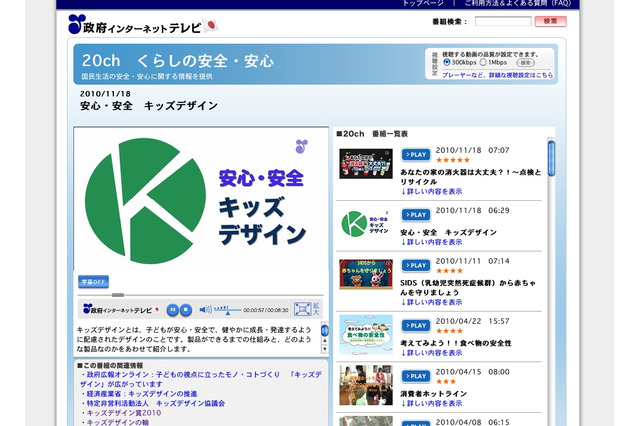
Task: Click the red 検索 search button
Action: [x=551, y=21]
